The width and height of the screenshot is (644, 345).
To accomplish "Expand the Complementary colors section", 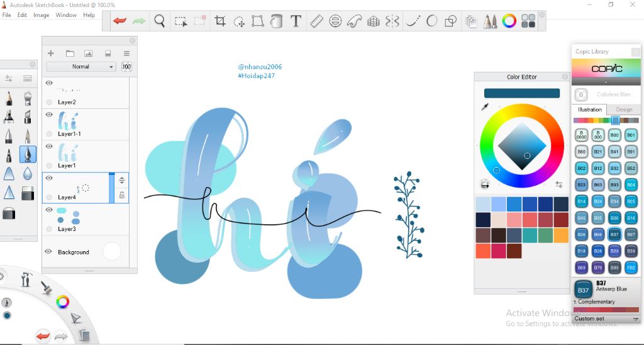I will click(x=594, y=302).
